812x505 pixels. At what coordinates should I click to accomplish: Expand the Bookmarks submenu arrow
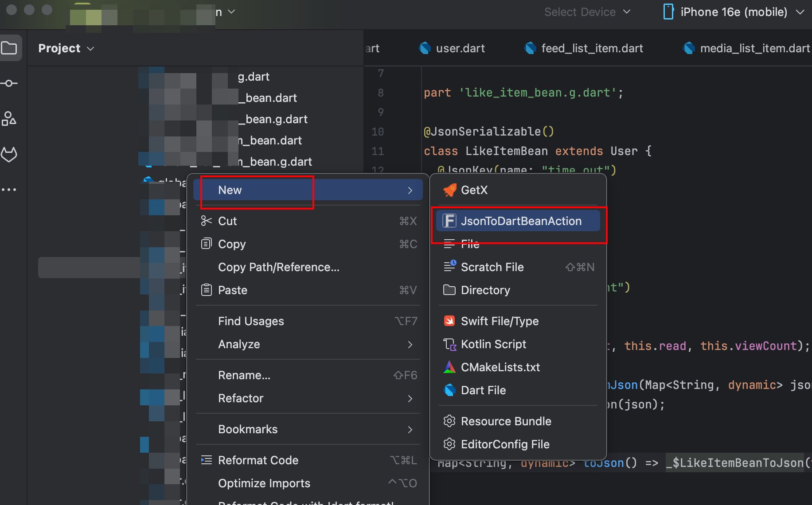[x=410, y=429]
